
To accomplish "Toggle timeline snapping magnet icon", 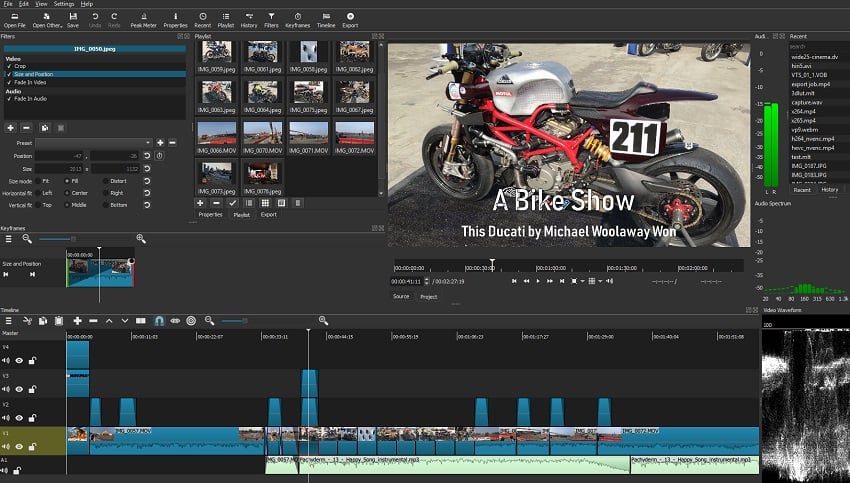I will [x=158, y=321].
